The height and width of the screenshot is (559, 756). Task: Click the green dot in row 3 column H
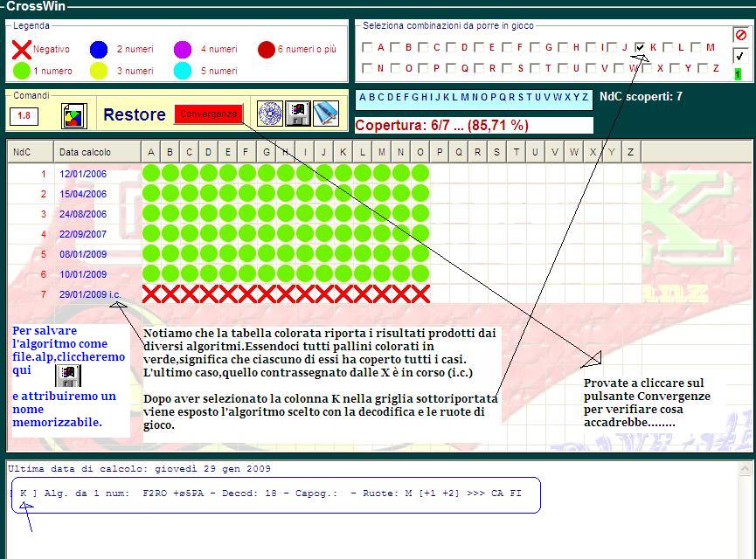286,213
